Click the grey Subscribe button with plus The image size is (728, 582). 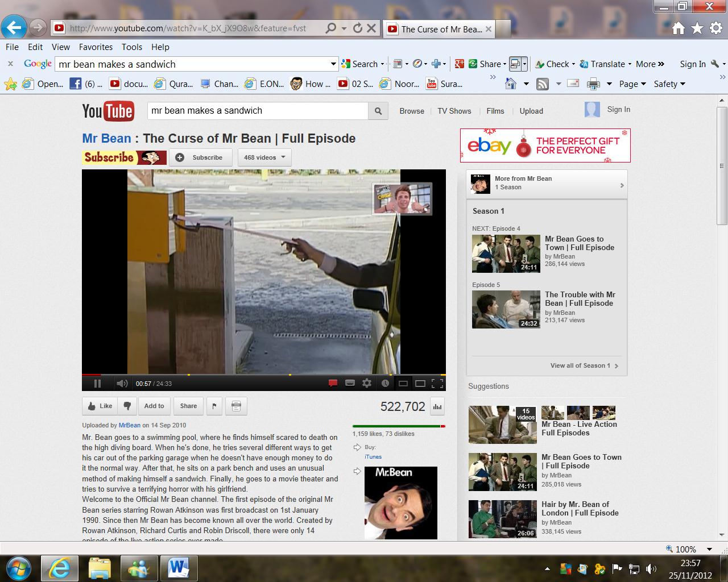coord(201,157)
